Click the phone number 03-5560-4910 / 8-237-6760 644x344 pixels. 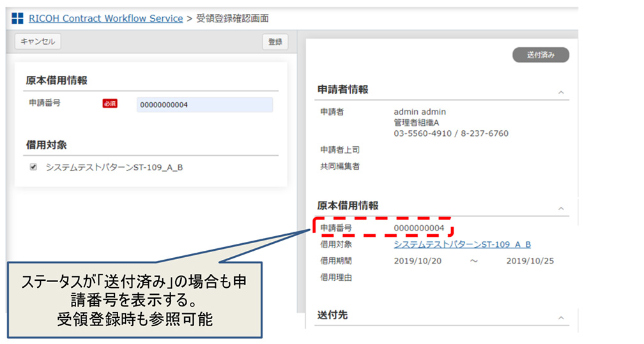click(450, 133)
